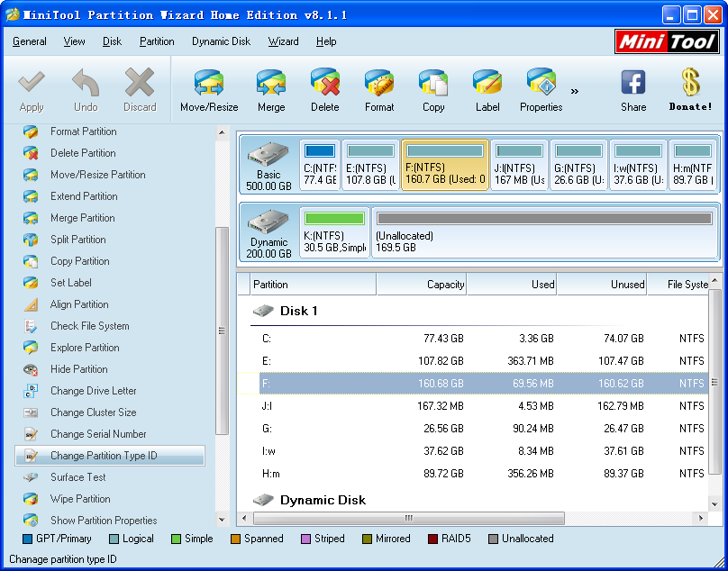
Task: Select the Format toolbar icon
Action: pyautogui.click(x=379, y=89)
